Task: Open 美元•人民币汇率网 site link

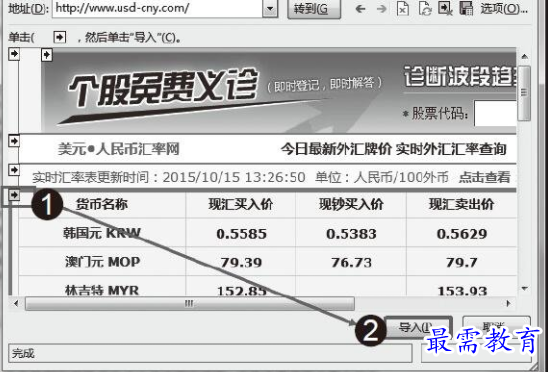Action: [x=119, y=149]
